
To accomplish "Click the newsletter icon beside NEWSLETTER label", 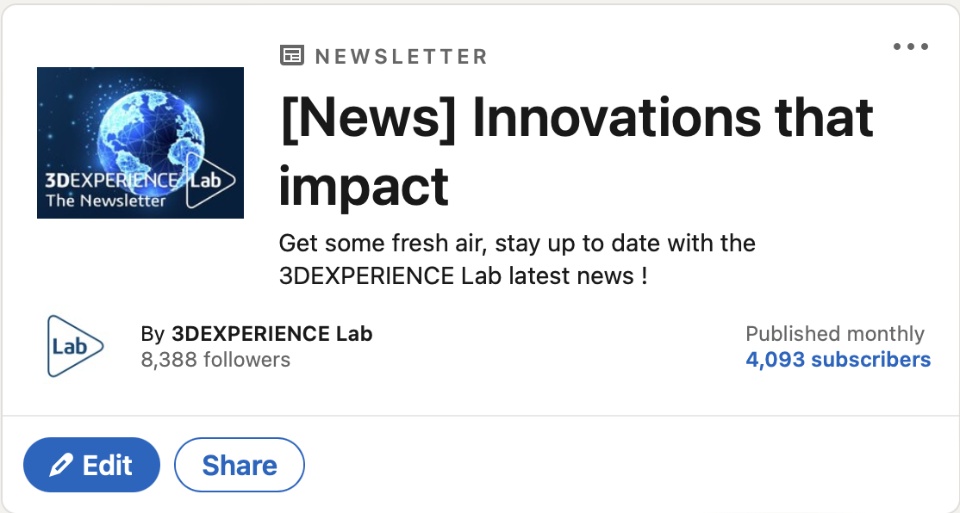I will [291, 56].
